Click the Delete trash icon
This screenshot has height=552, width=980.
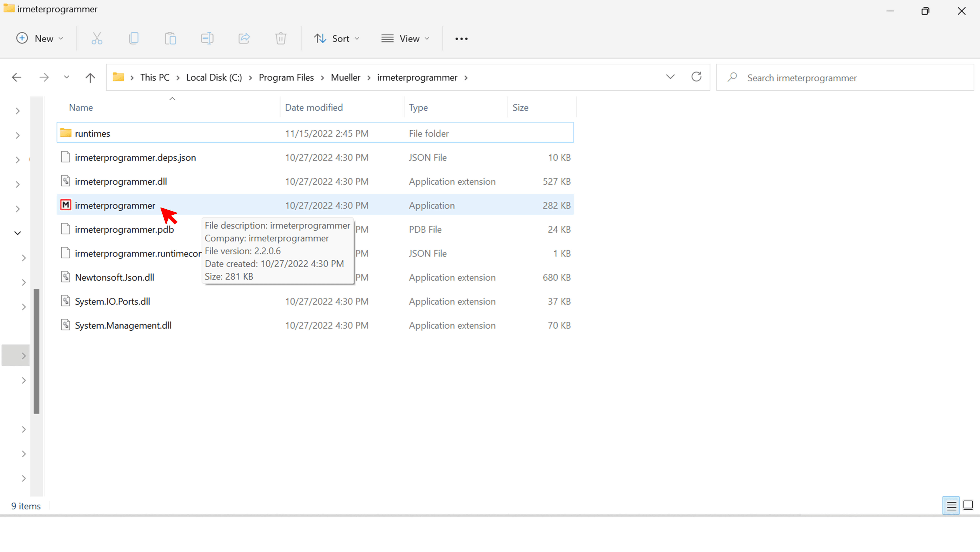[281, 38]
